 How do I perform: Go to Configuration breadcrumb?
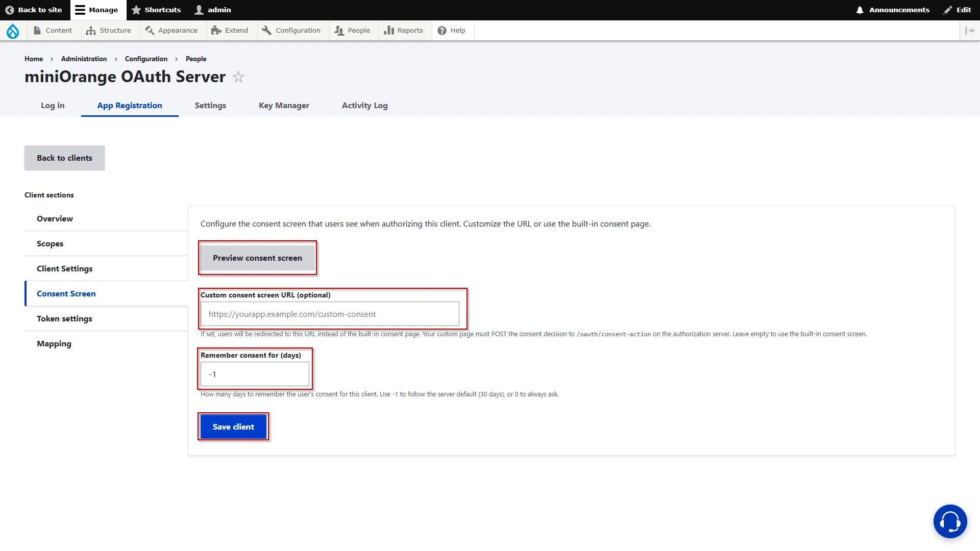click(x=146, y=59)
